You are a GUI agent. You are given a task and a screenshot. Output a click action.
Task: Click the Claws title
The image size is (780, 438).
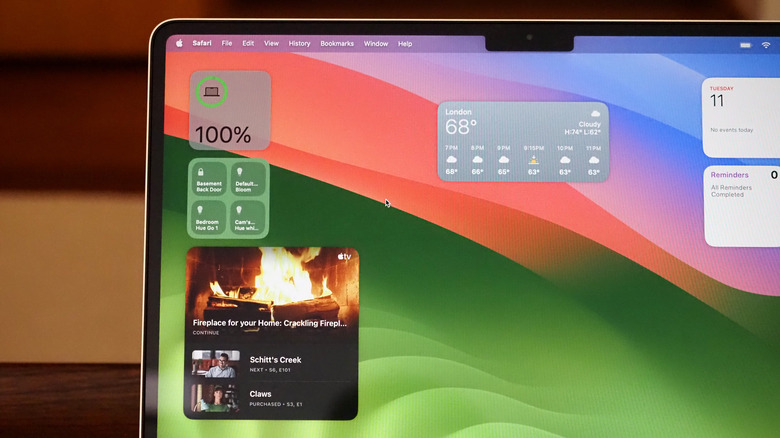click(260, 394)
